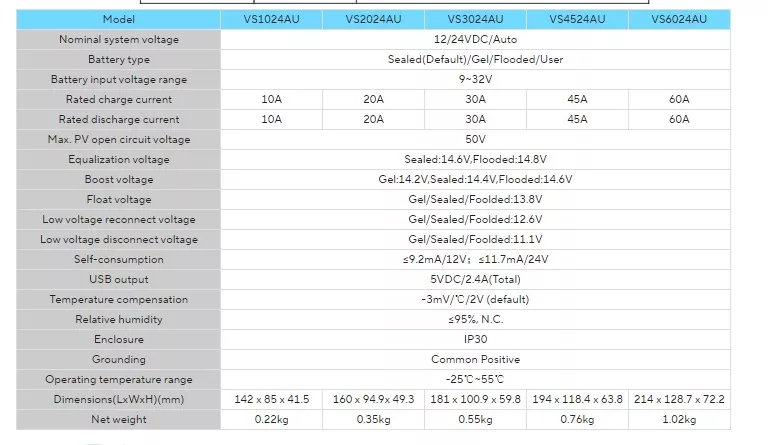Select Low voltage disconnect voltage label
The image size is (768, 445).
(x=119, y=240)
